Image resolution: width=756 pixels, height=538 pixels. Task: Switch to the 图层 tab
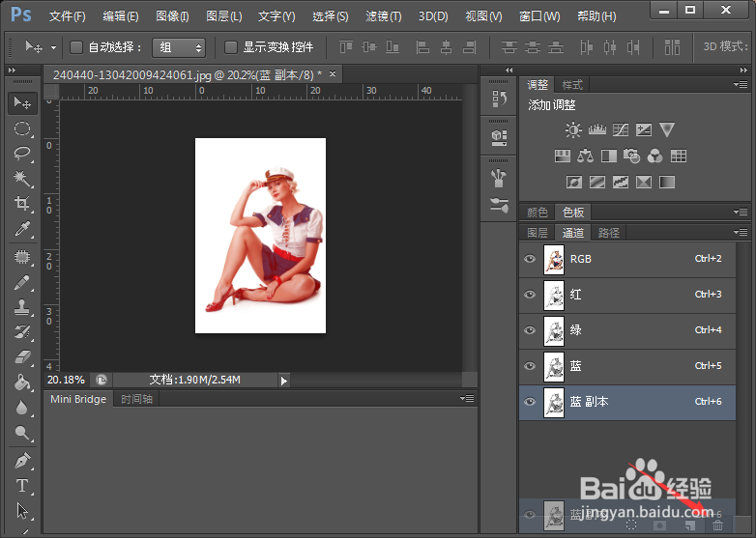[538, 233]
